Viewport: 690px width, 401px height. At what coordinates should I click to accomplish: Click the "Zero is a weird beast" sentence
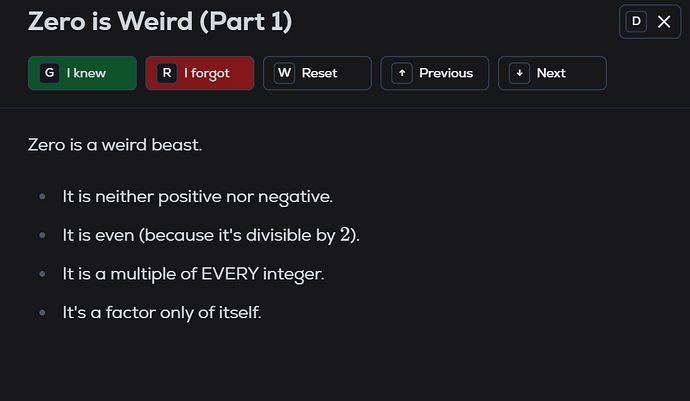(116, 146)
